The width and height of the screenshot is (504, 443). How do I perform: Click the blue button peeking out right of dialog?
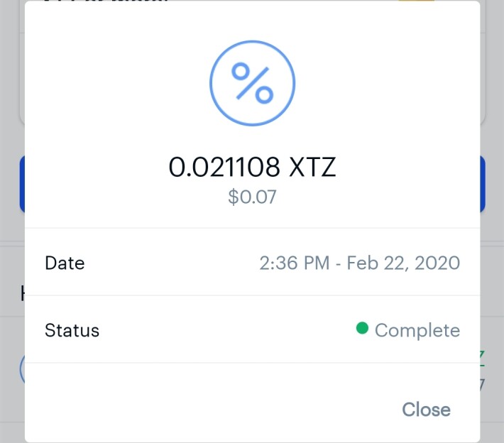483,184
